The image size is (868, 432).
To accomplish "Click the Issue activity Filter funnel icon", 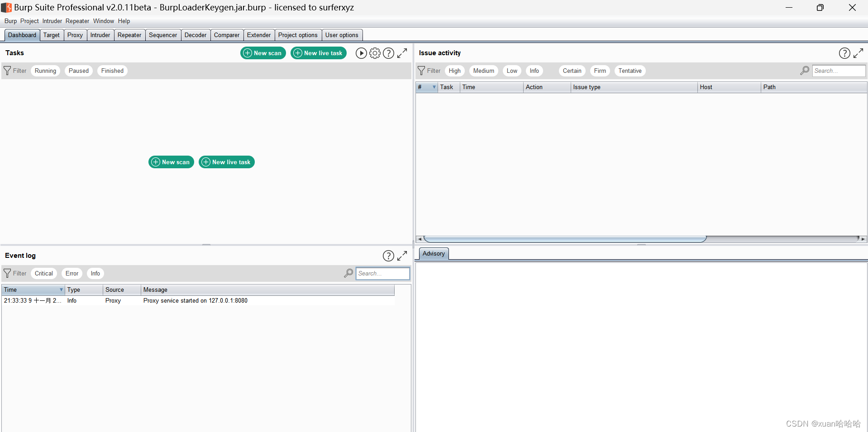I will click(421, 71).
